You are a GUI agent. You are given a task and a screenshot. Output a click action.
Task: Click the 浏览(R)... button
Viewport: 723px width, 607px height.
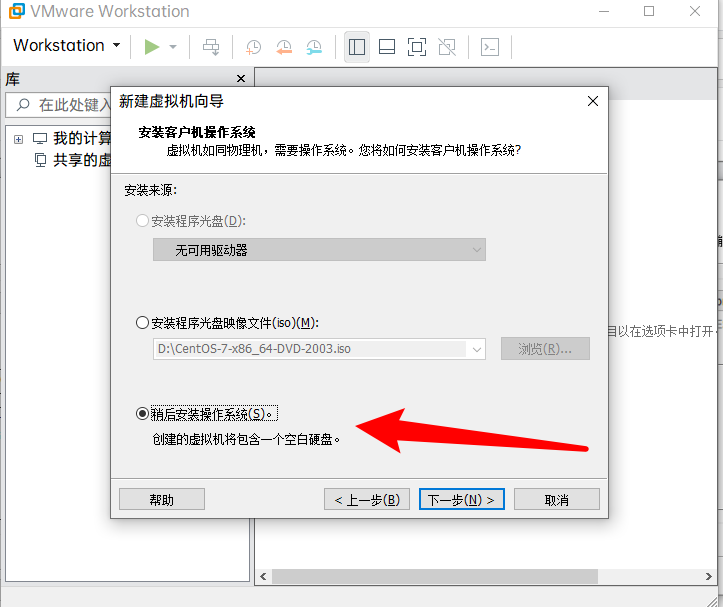click(x=545, y=349)
